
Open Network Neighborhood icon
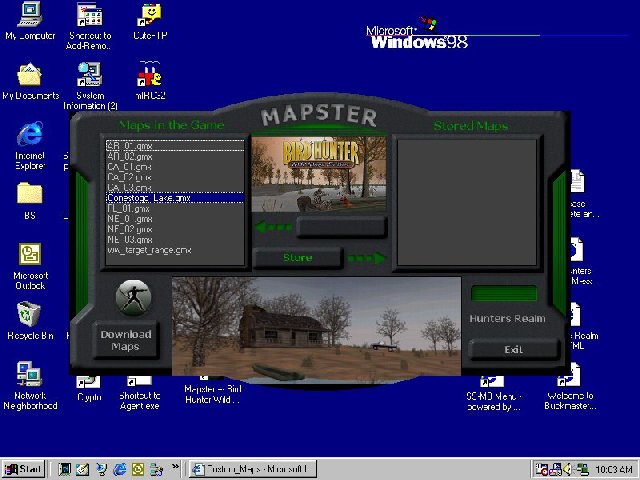click(30, 386)
